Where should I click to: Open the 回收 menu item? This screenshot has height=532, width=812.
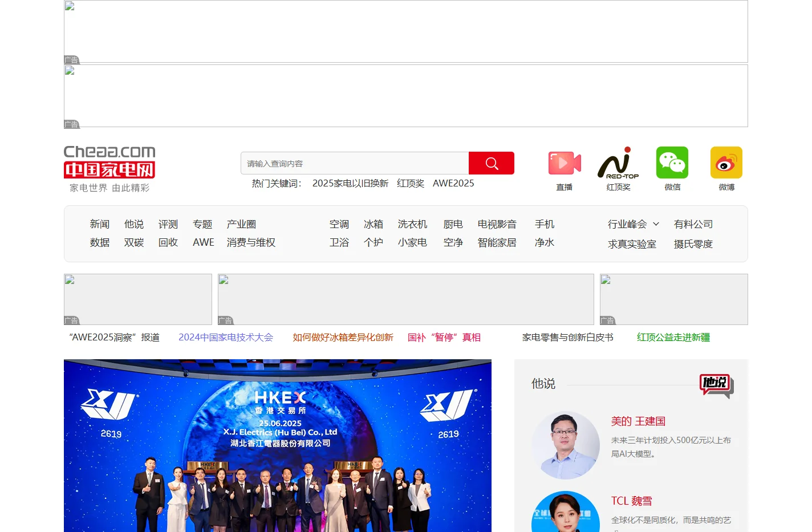click(168, 242)
